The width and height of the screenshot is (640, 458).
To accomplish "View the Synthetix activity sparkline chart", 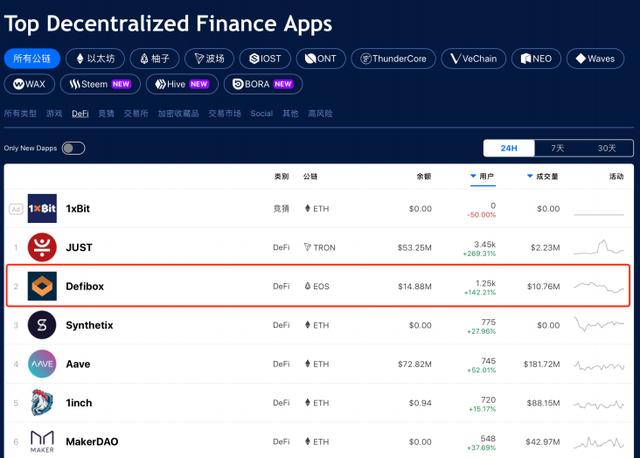I will pos(599,324).
